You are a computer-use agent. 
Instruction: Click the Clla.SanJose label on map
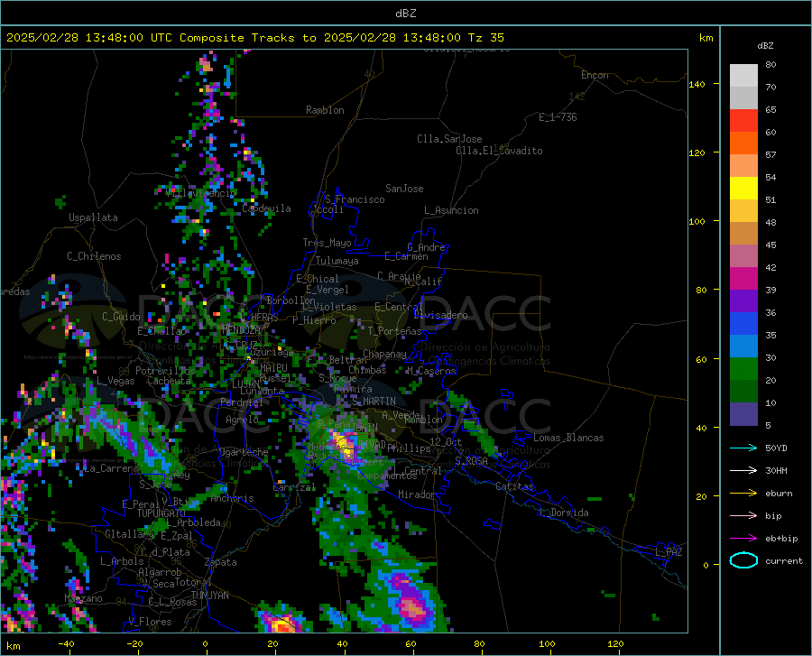tap(449, 139)
